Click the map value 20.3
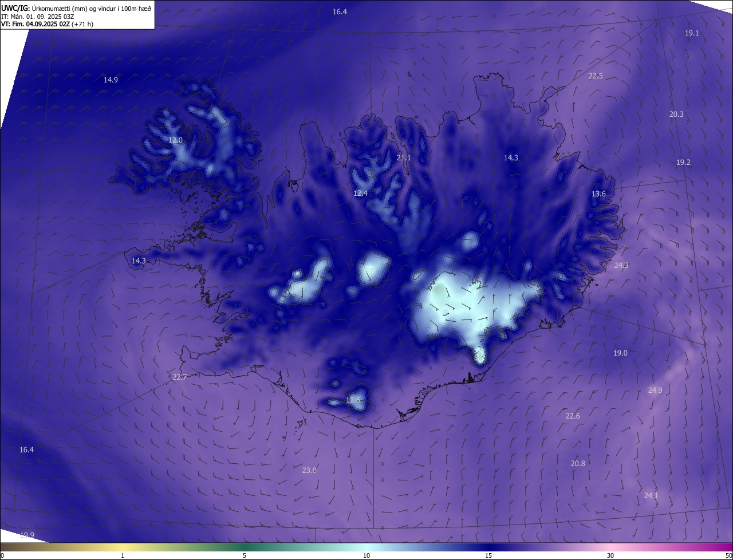The height and width of the screenshot is (560, 733). [676, 115]
